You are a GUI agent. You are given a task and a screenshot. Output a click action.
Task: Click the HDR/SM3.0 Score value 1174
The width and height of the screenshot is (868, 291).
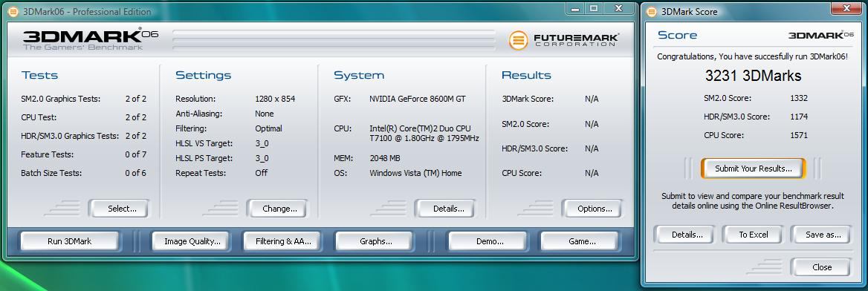tap(799, 117)
